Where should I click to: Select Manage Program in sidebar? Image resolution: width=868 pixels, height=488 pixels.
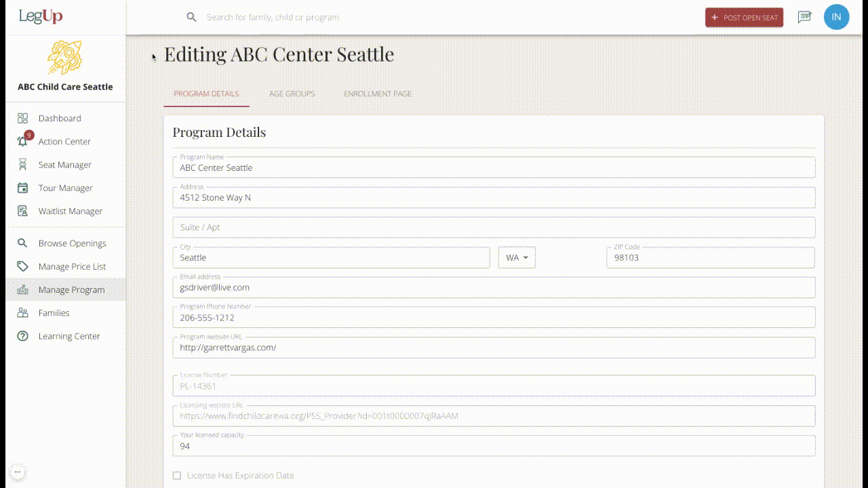[x=66, y=289]
